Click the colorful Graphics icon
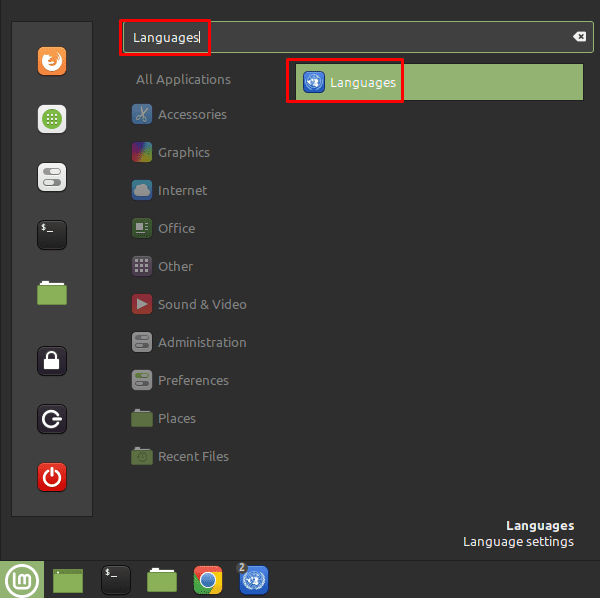This screenshot has width=600, height=598. pos(142,152)
